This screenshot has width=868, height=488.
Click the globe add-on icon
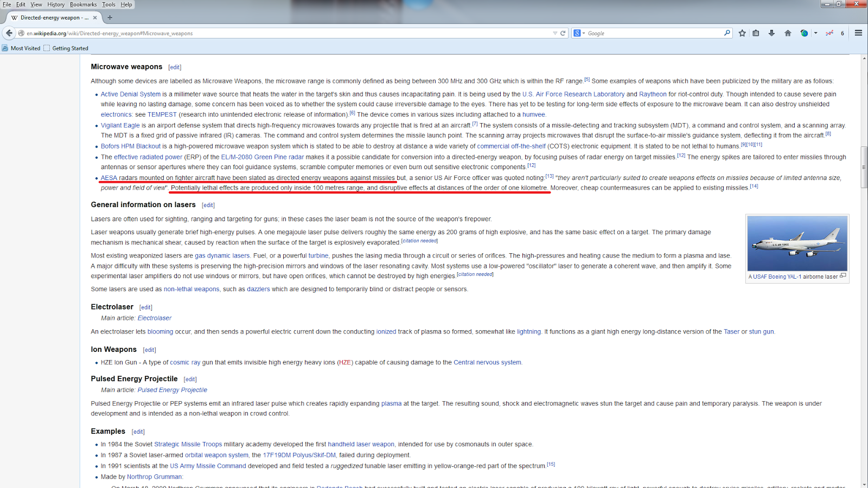click(804, 33)
